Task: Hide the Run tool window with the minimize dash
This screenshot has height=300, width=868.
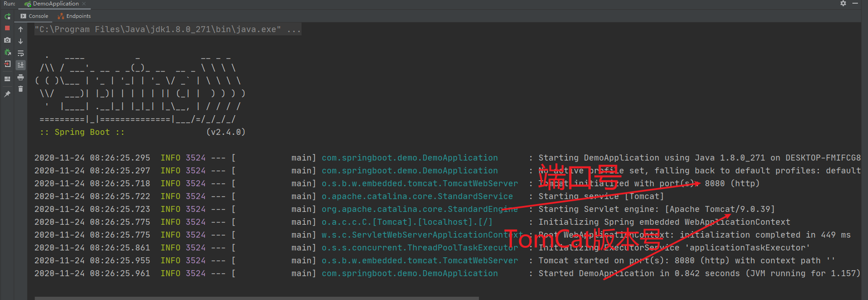Action: (855, 4)
